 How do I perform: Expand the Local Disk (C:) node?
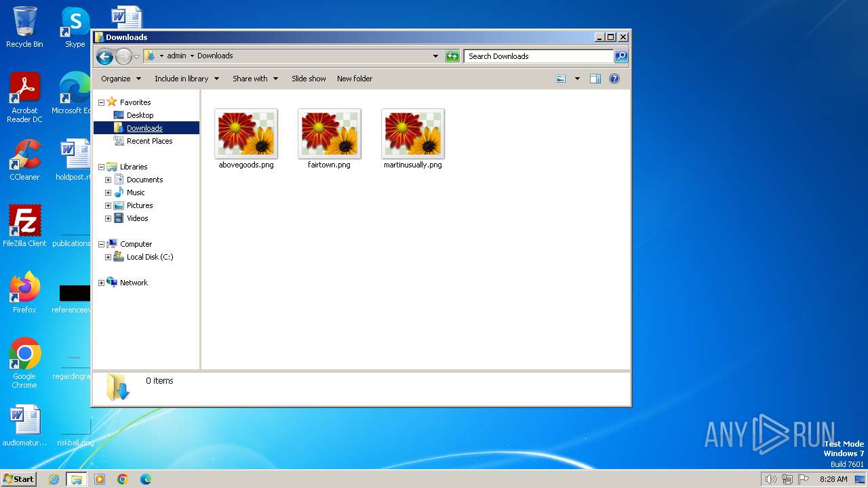pos(108,257)
